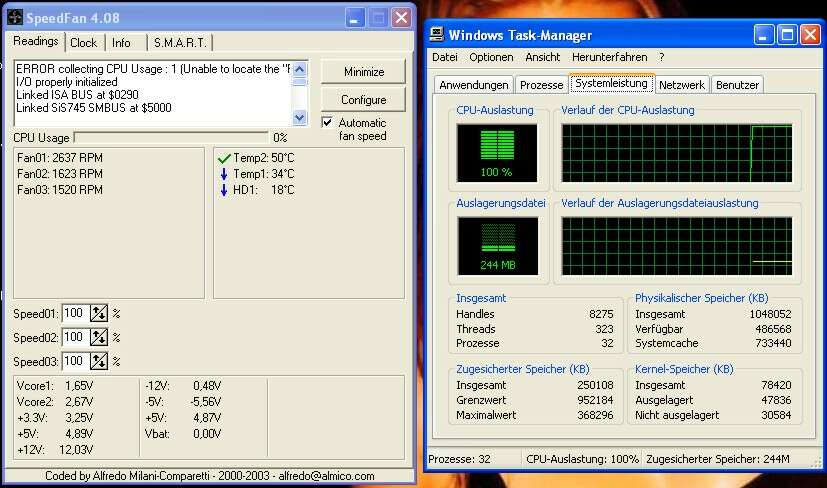Click the status bar CPU-Auslastung: 100% entry

coord(582,459)
